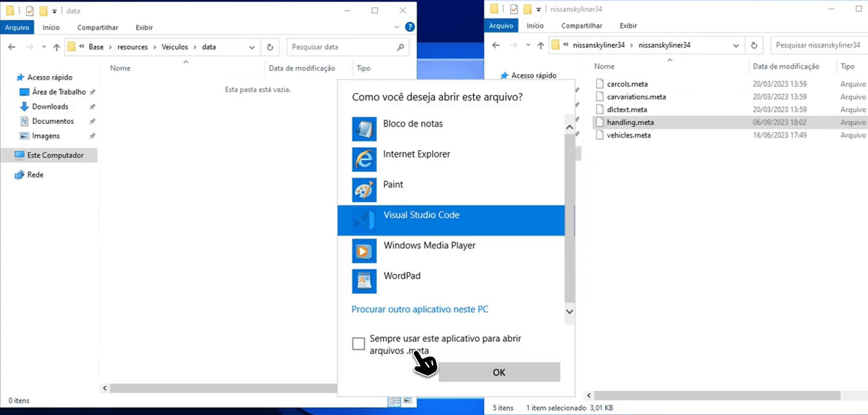This screenshot has height=415, width=868.
Task: Select WordPad in the open-with dialog
Action: pos(451,281)
